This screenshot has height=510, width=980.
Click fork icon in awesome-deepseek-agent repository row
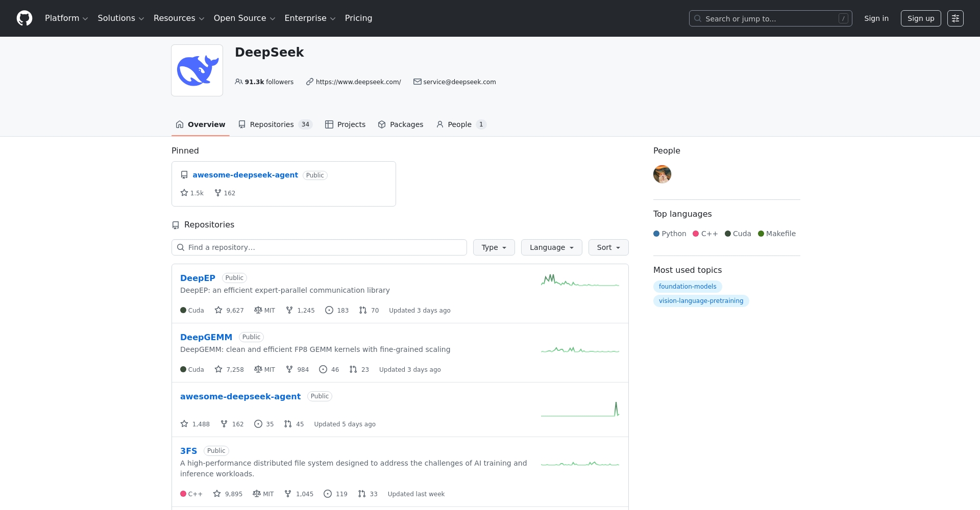(x=224, y=424)
